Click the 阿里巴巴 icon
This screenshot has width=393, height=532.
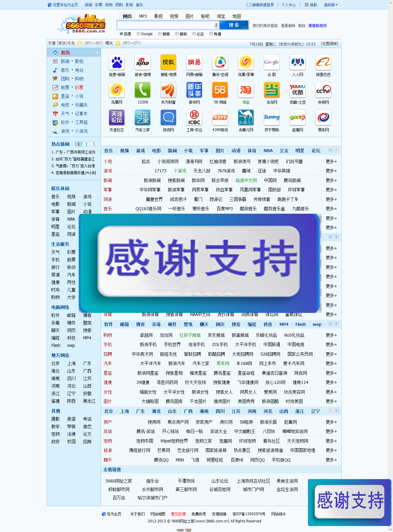pyautogui.click(x=324, y=62)
